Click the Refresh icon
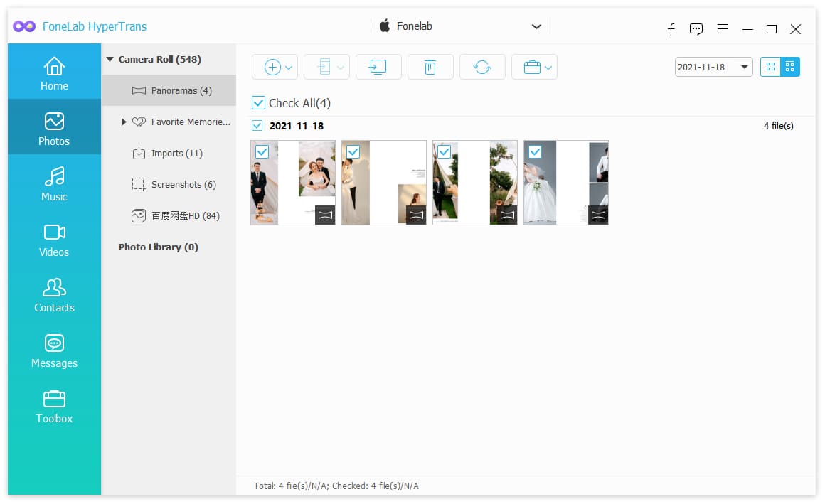This screenshot has height=504, width=825. [x=482, y=68]
